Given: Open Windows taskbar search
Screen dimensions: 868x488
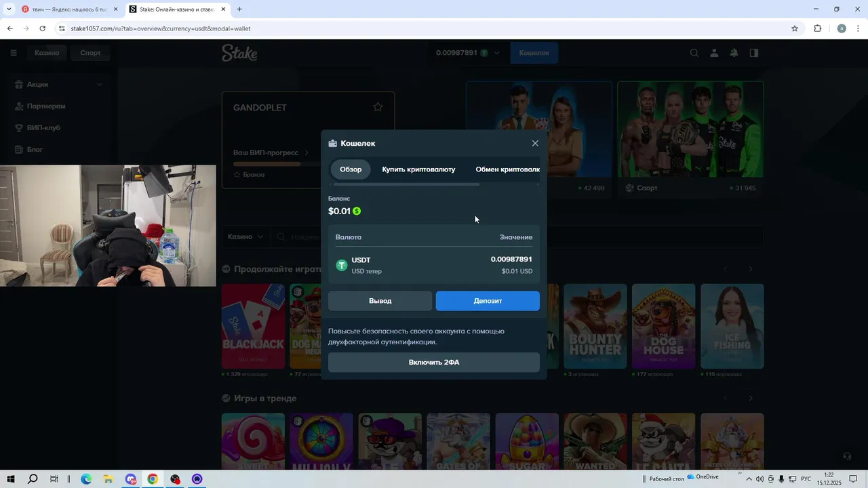Looking at the screenshot, I should (32, 479).
